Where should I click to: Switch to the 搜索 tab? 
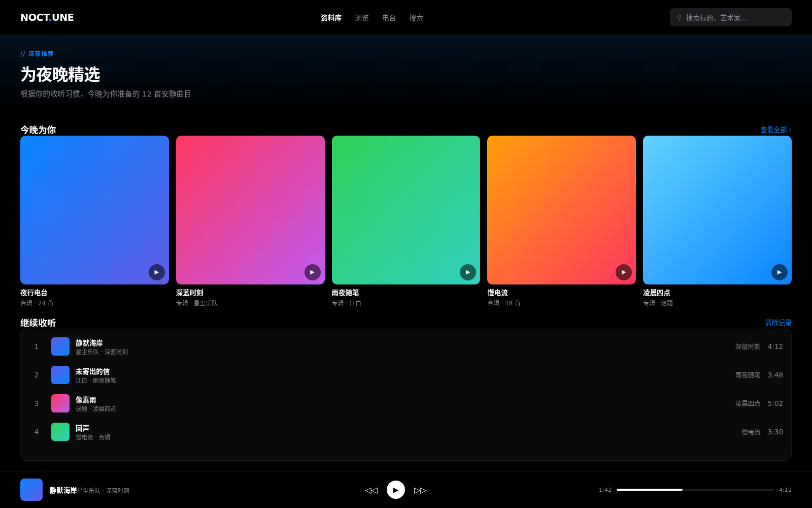coord(416,18)
